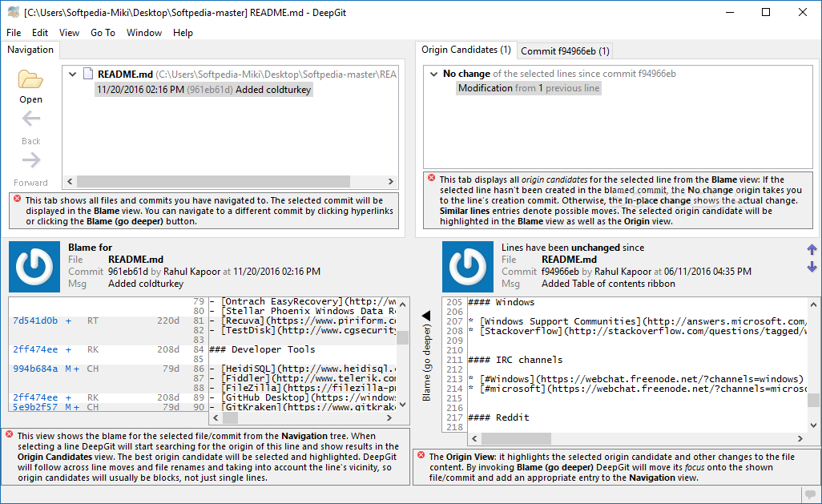This screenshot has height=504, width=822.
Task: Click the Navigation tree scroll left arrow
Action: (x=70, y=181)
